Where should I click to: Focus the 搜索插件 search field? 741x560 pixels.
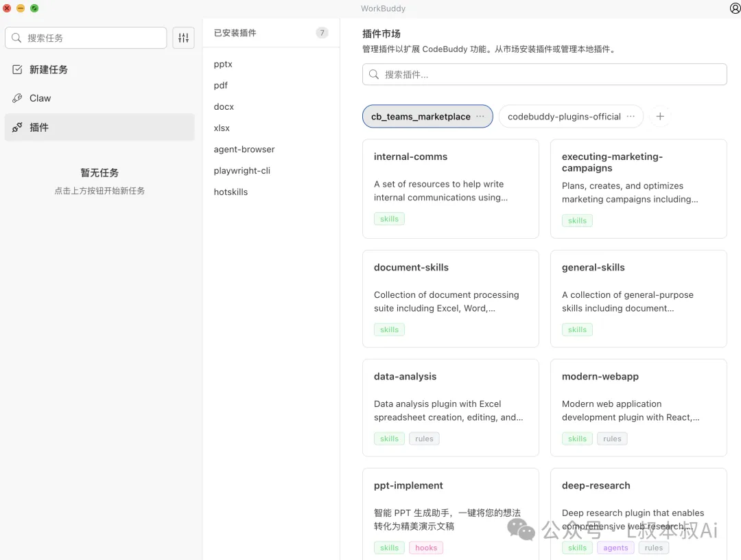tap(544, 74)
